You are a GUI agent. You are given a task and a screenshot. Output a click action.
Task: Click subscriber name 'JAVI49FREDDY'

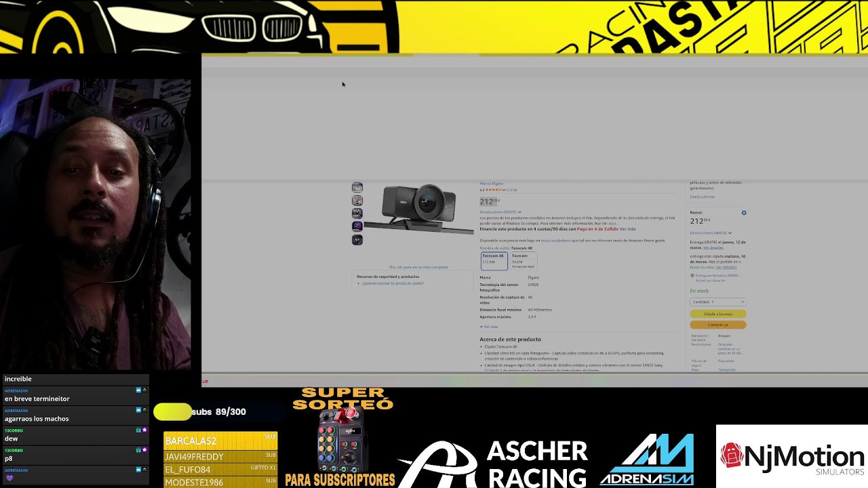tap(194, 457)
